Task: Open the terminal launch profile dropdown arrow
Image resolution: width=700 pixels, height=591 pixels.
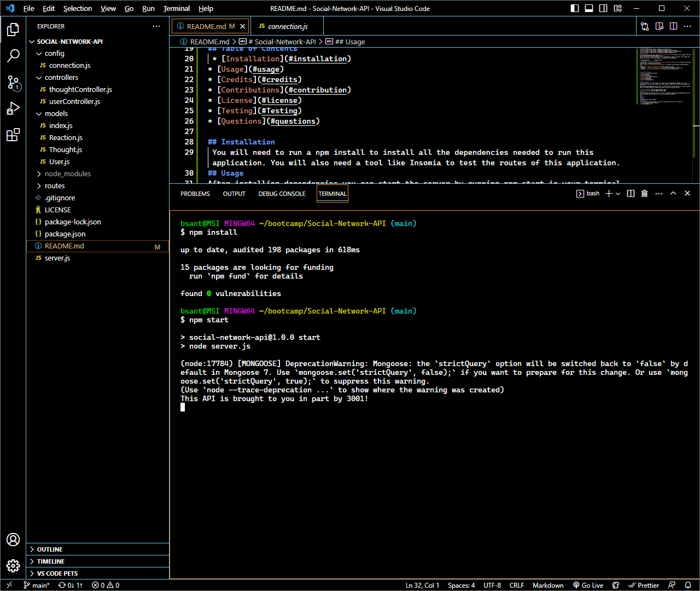Action: pyautogui.click(x=618, y=194)
